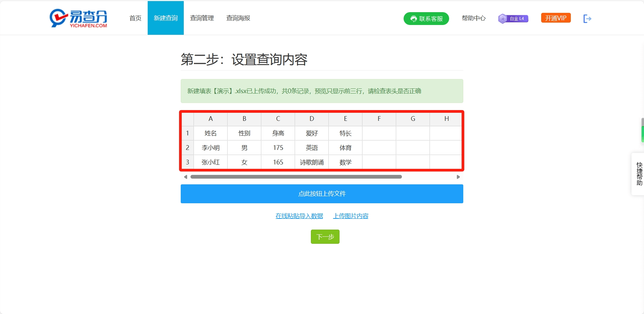
Task: Select column header C
Action: [278, 119]
